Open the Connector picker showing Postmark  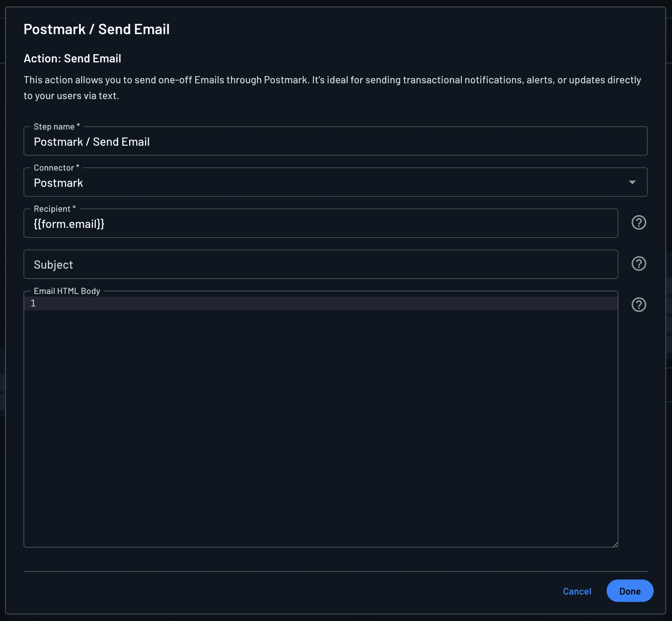point(632,182)
